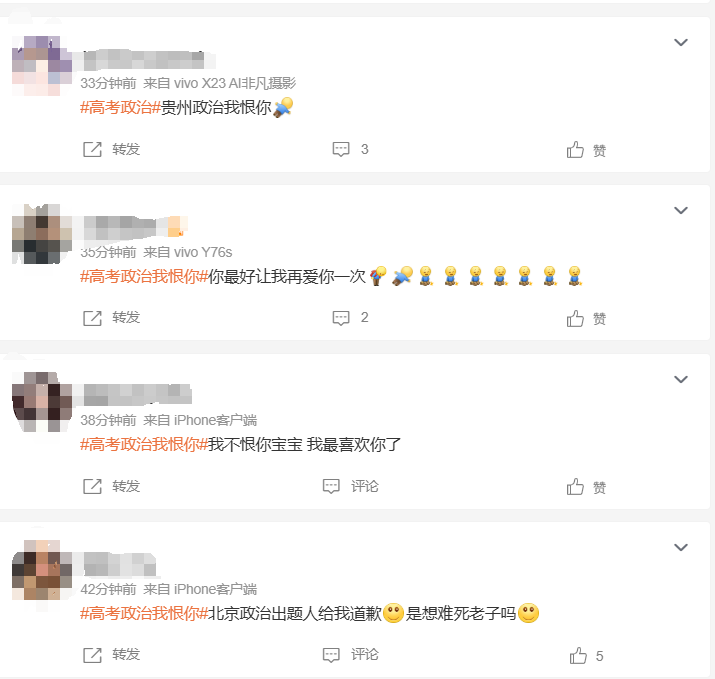715x679 pixels.
Task: View the 2 comments on vivo Y76s post
Action: 350,318
